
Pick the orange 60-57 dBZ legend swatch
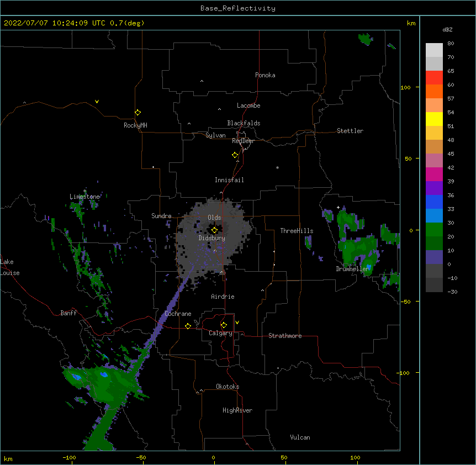coord(434,91)
